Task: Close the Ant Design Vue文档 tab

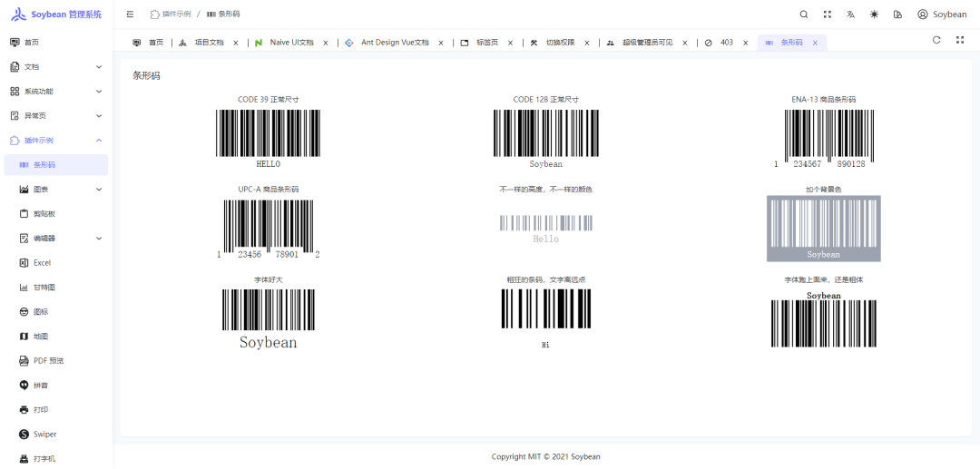Action: [441, 44]
